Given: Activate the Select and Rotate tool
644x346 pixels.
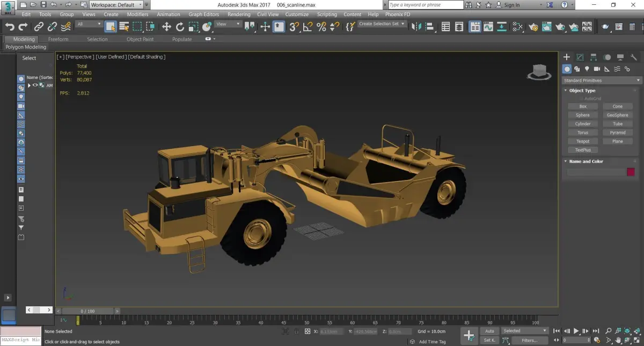Looking at the screenshot, I should click(x=180, y=27).
